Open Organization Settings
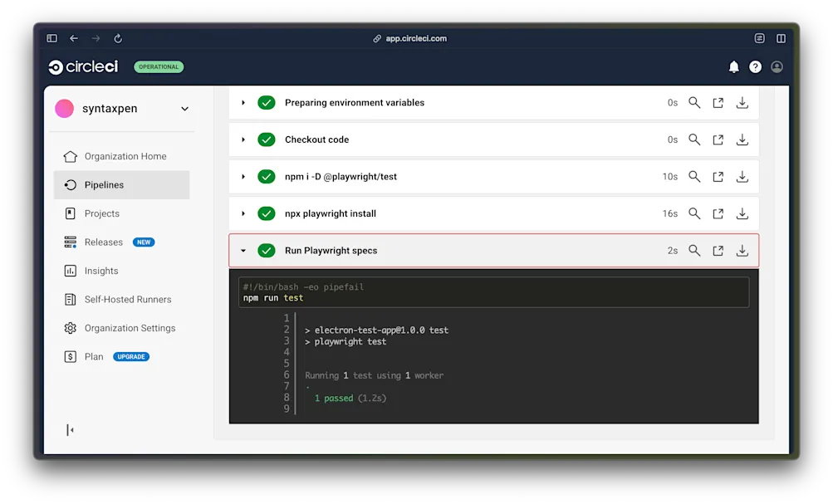The width and height of the screenshot is (833, 504). click(x=130, y=328)
